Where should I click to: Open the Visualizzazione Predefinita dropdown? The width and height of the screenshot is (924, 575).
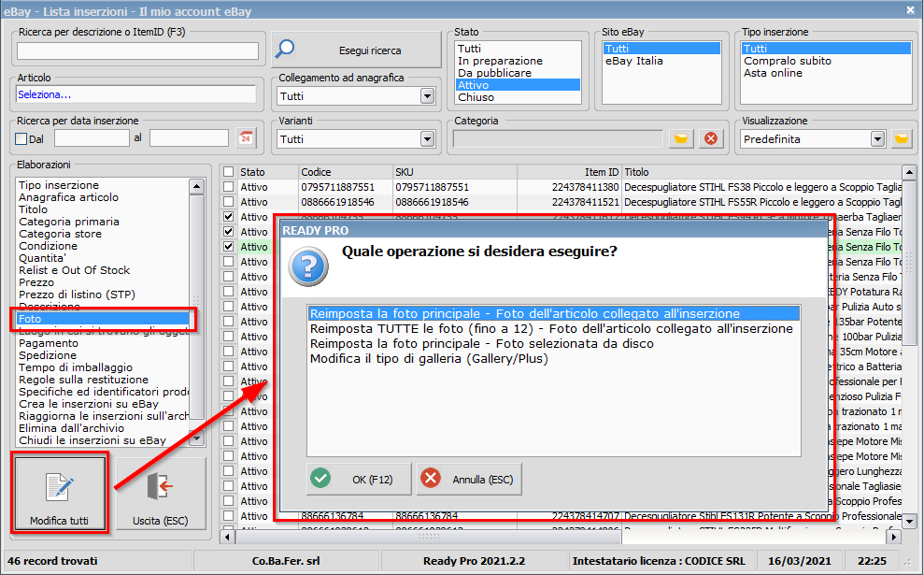[878, 139]
